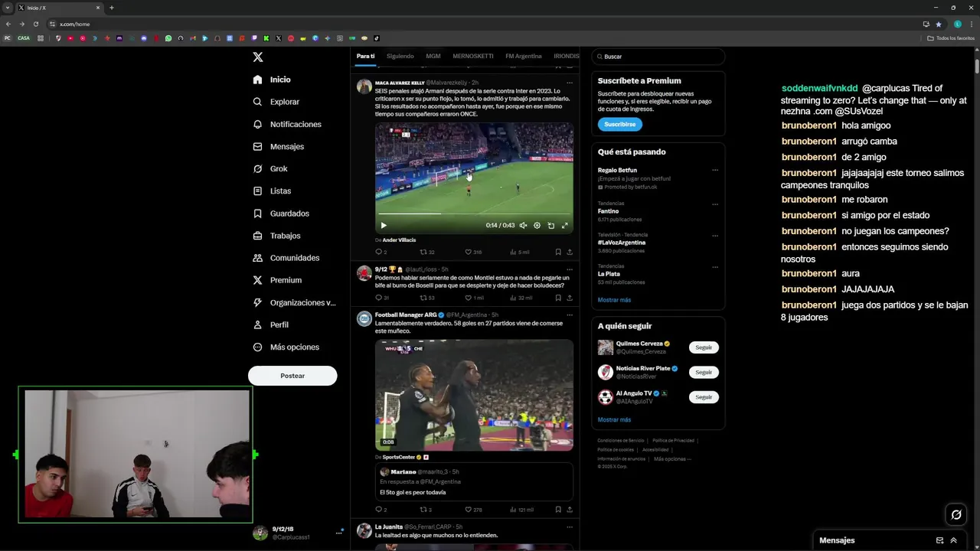Viewport: 980px width, 551px height.
Task: Open more options for #LaVozArgentina trend
Action: (x=714, y=236)
